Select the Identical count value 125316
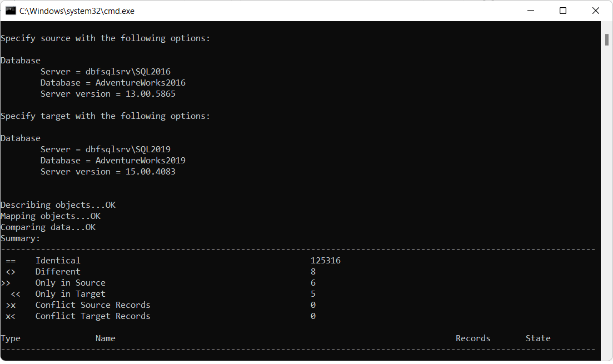613x364 pixels. [326, 260]
